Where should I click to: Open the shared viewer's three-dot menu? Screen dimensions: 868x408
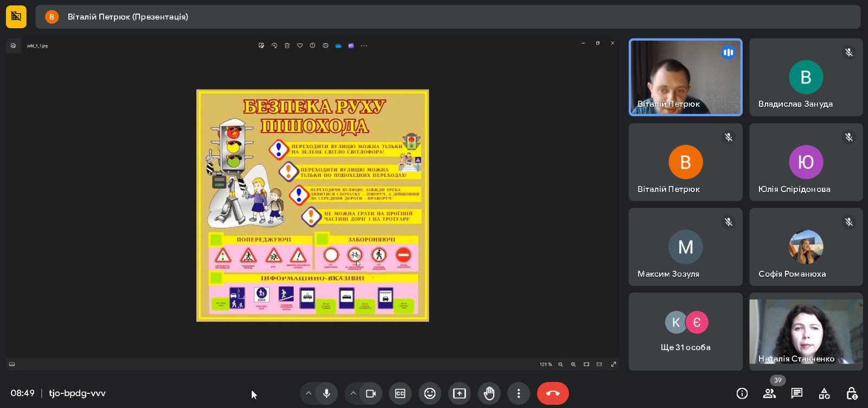(x=364, y=46)
